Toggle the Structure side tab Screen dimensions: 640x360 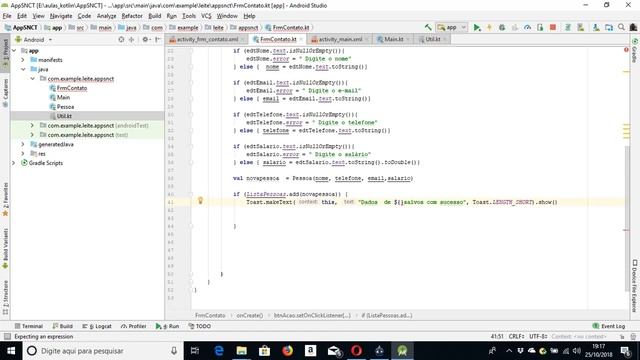5,297
